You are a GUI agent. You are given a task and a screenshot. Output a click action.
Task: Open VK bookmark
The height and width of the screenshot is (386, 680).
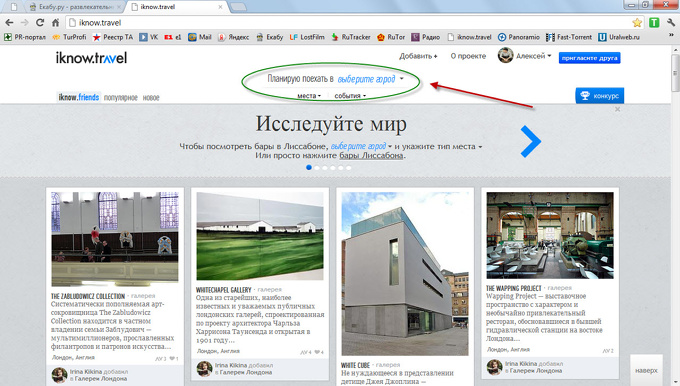[x=149, y=37]
